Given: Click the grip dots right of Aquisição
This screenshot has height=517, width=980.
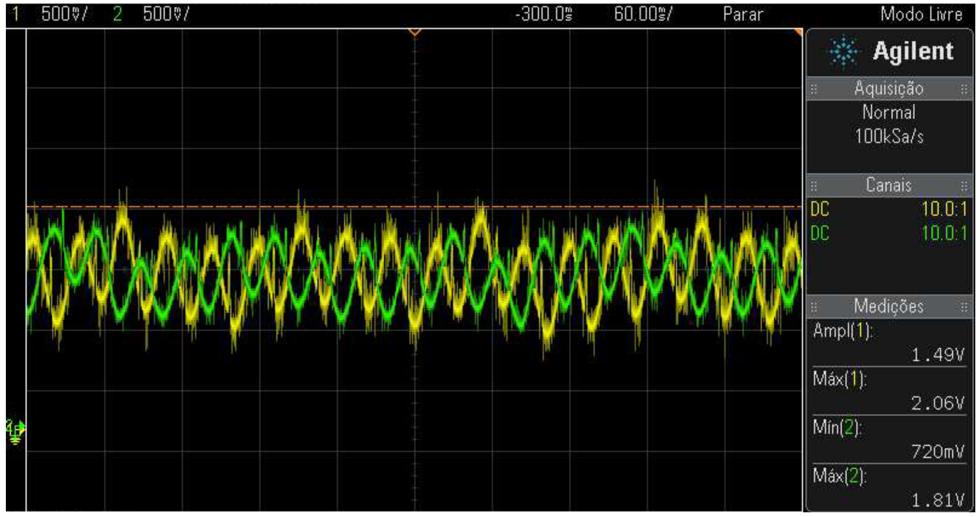Looking at the screenshot, I should pyautogui.click(x=964, y=89).
